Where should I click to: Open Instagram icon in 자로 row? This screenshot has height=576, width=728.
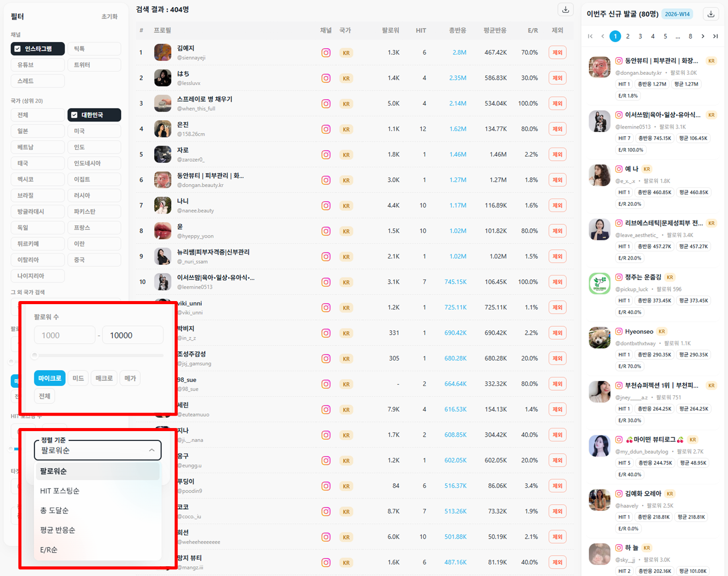[x=326, y=155]
